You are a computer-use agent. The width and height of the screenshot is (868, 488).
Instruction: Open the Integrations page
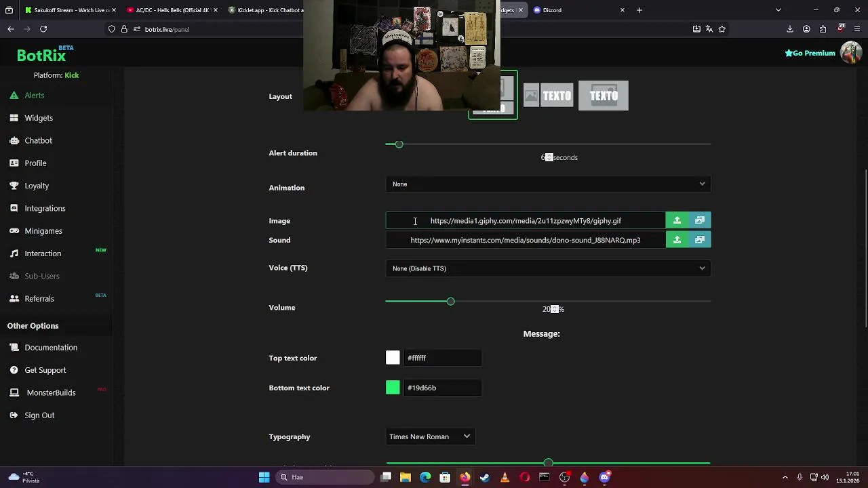click(45, 208)
